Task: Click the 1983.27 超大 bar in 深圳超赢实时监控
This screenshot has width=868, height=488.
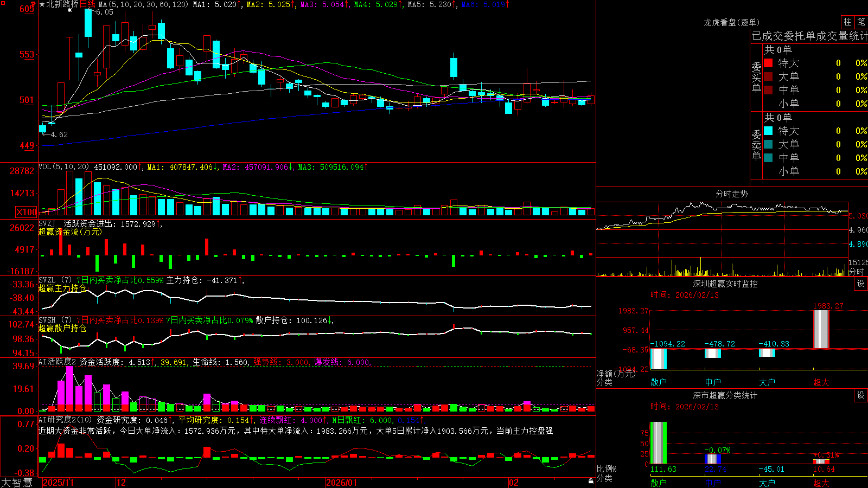Action: tap(821, 329)
